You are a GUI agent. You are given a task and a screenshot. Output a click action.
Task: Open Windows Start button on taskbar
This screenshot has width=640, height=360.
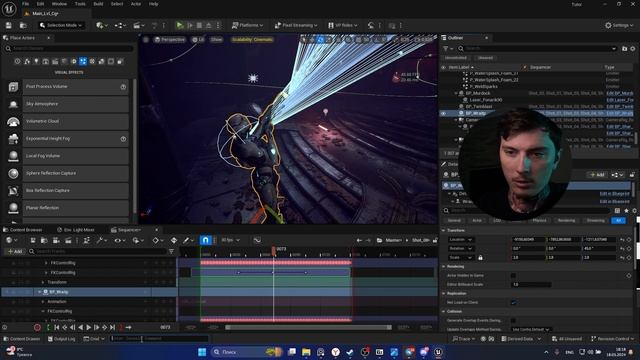[202, 352]
